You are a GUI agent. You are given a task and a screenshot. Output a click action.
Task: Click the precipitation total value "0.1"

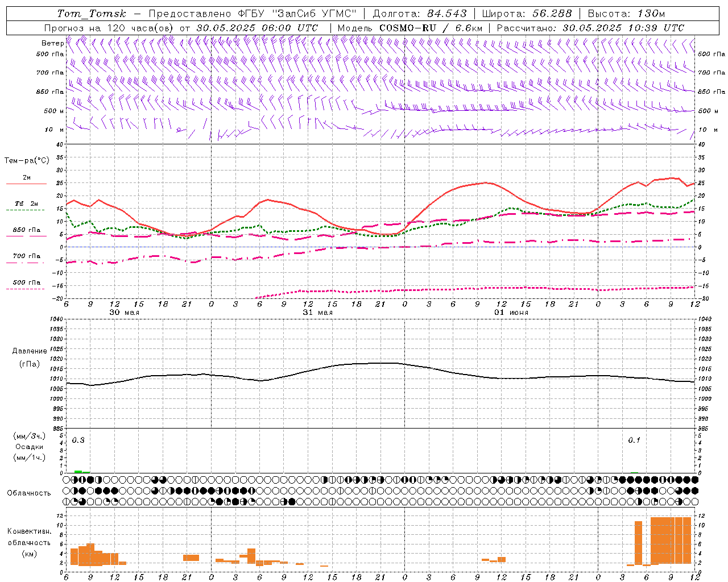[634, 440]
